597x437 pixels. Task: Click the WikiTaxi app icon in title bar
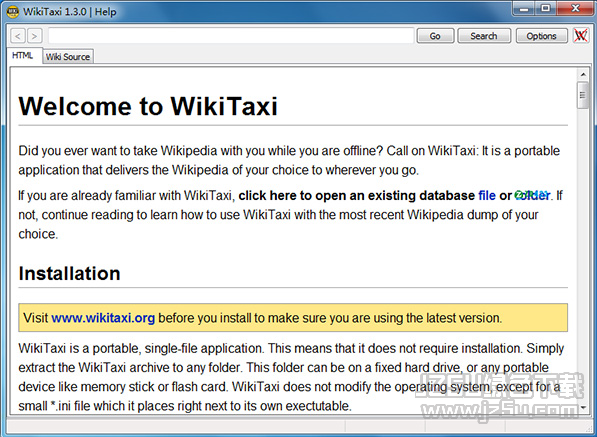click(13, 12)
